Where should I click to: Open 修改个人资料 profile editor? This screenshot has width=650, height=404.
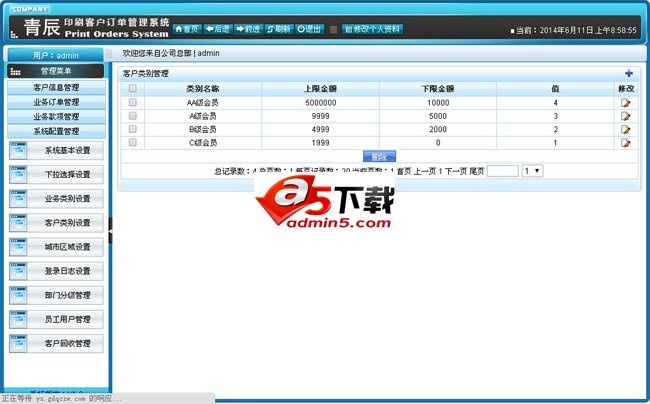click(x=372, y=29)
